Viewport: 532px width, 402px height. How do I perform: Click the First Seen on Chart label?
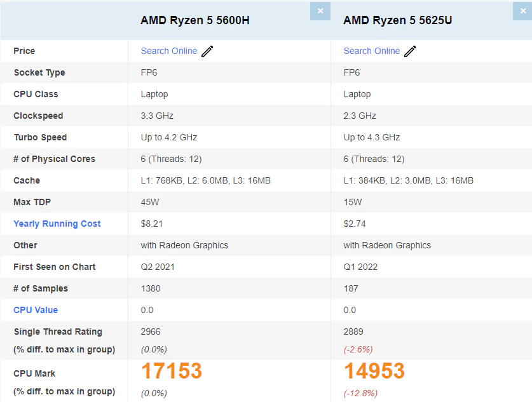point(55,267)
